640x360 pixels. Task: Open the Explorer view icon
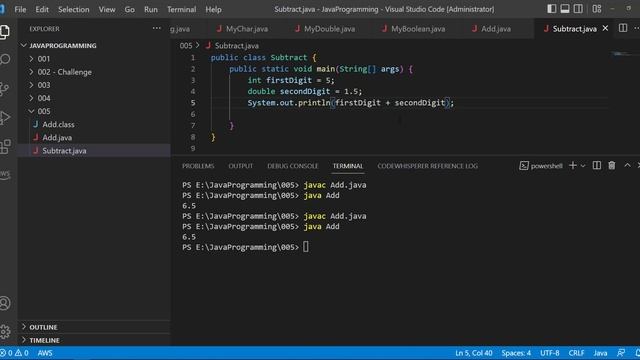5,31
